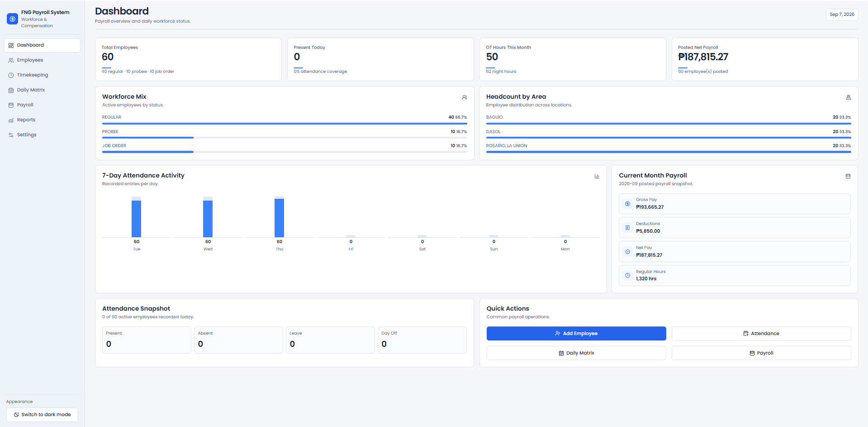Click the Present Today stat card

(380, 59)
